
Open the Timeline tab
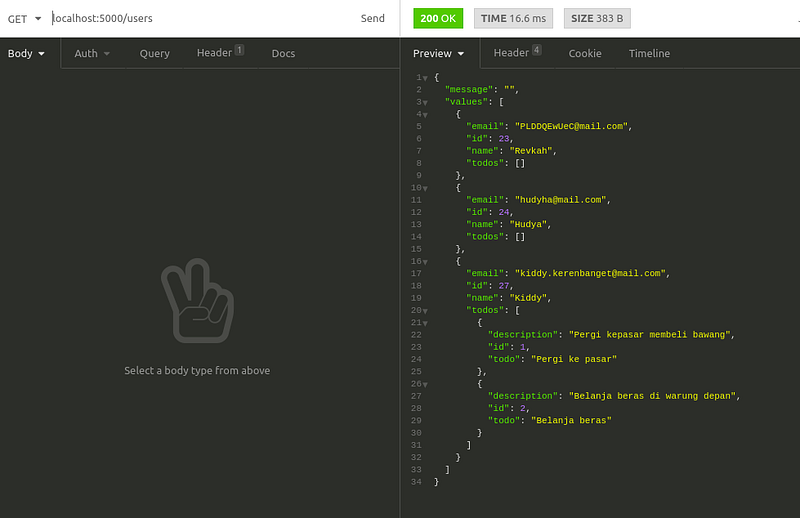[x=649, y=54]
